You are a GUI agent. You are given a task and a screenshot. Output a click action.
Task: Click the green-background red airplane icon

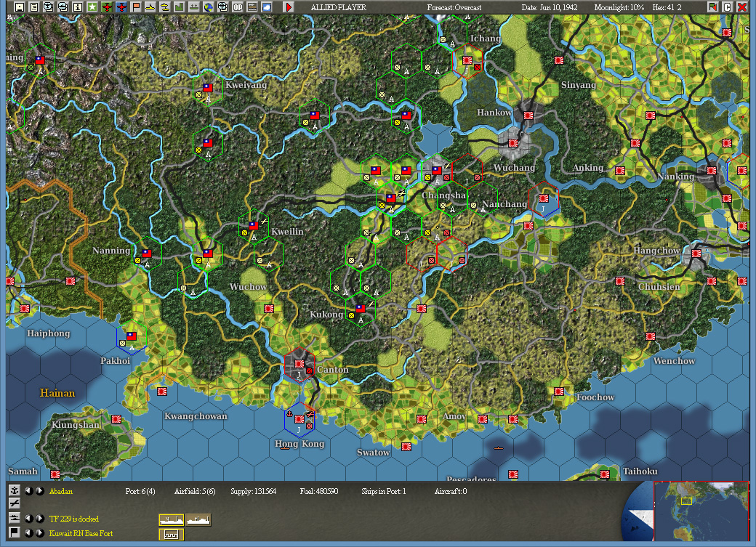(x=107, y=7)
